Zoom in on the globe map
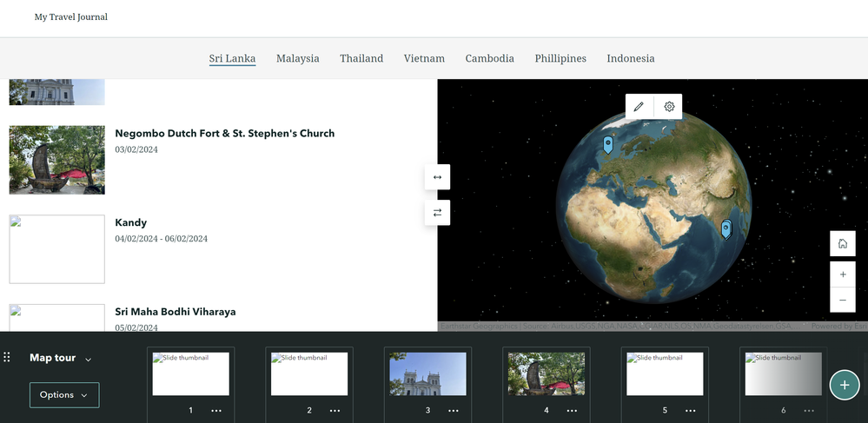Image resolution: width=868 pixels, height=423 pixels. (x=843, y=274)
